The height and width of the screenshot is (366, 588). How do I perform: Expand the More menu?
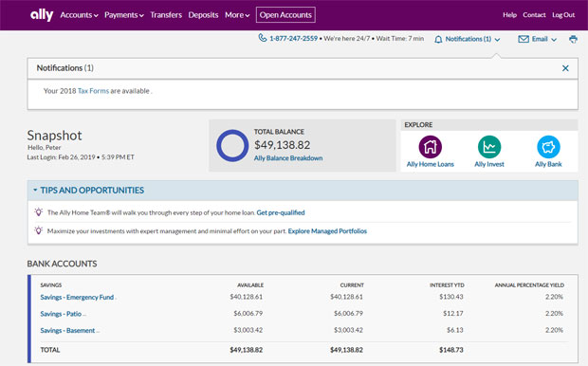[x=237, y=15]
